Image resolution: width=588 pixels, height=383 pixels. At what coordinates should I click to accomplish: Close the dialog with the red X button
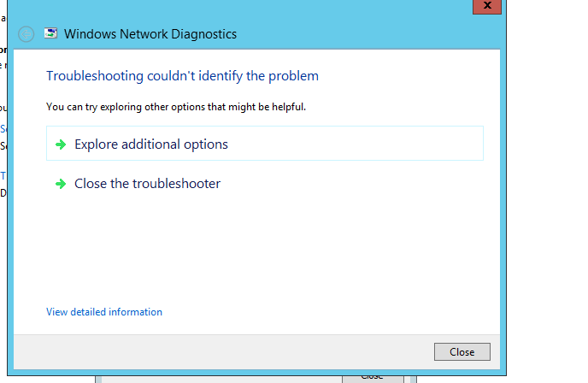[487, 6]
